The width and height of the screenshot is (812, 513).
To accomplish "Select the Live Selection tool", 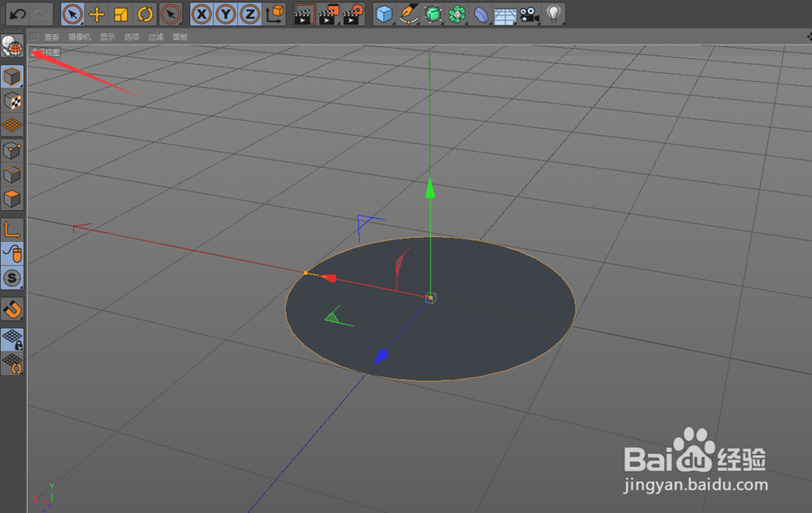I will click(x=72, y=14).
